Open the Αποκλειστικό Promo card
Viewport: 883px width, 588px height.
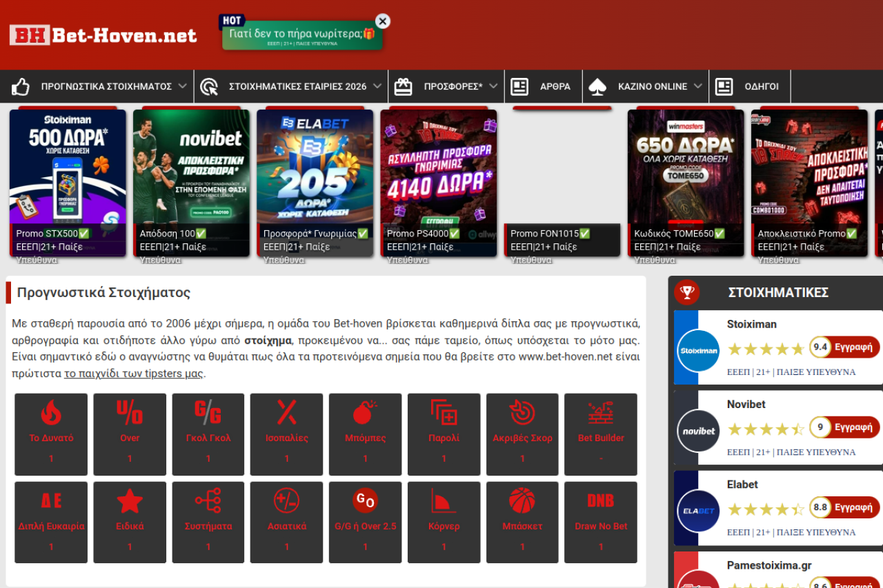809,183
